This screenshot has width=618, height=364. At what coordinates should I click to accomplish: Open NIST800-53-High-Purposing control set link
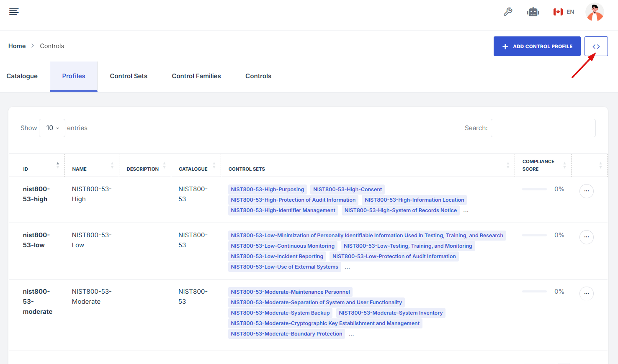(x=267, y=190)
